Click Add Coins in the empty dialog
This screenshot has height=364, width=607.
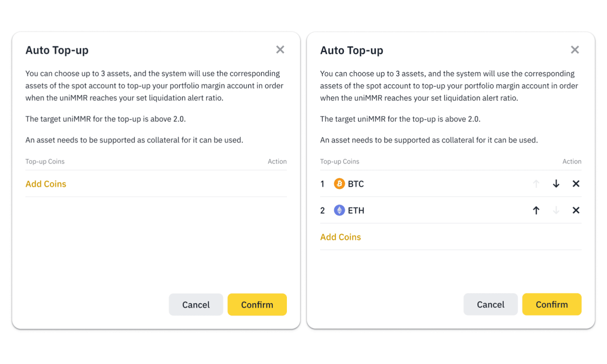click(46, 184)
